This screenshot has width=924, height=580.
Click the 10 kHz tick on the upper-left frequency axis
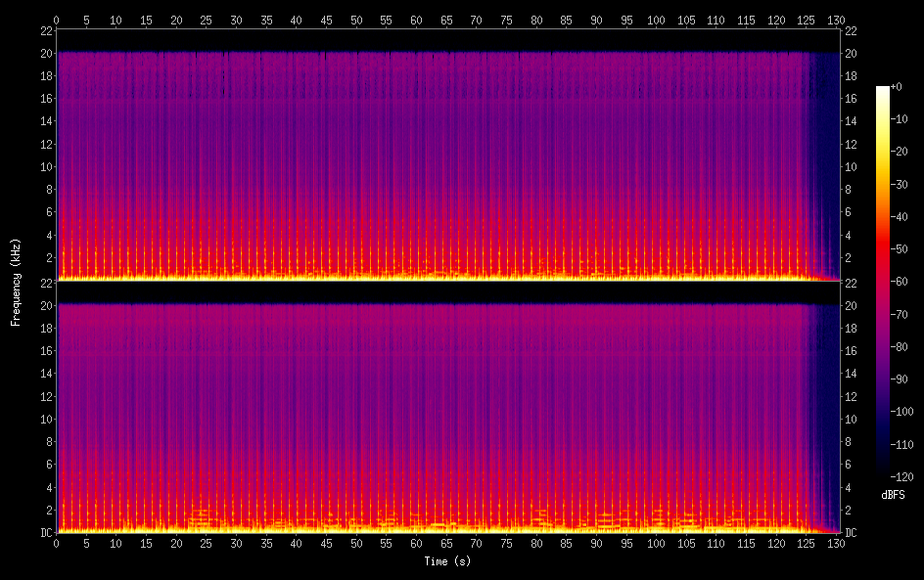click(x=46, y=166)
